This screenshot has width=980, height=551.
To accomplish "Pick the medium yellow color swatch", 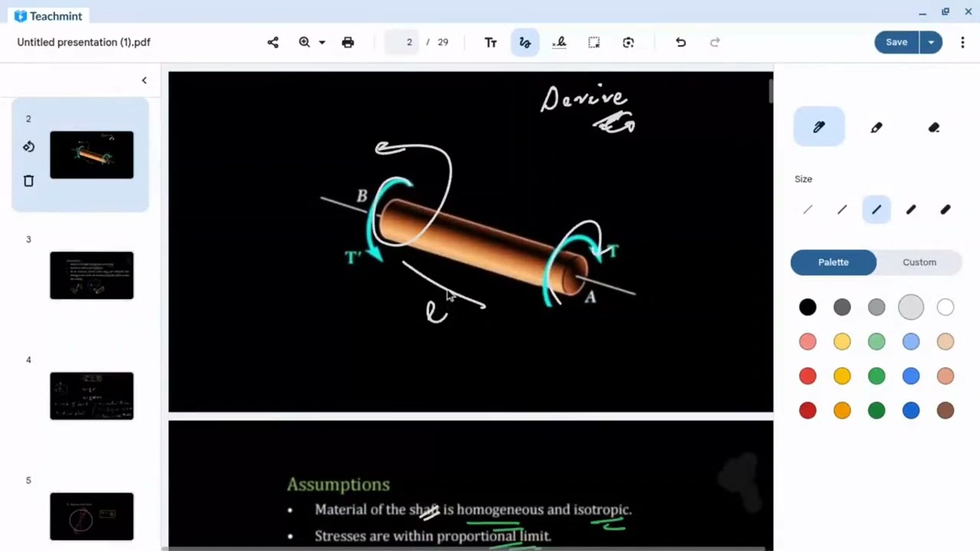I will coord(842,376).
